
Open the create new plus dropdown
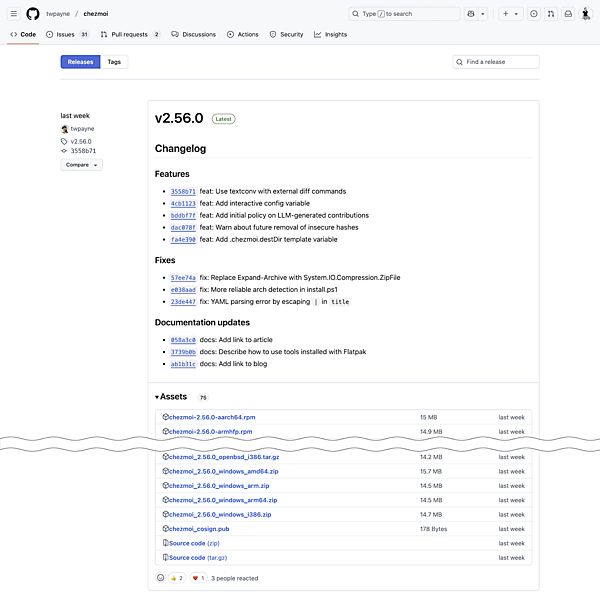[510, 14]
